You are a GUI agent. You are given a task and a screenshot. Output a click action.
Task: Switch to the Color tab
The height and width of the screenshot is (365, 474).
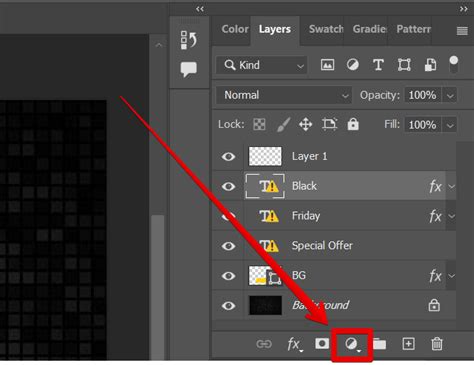pyautogui.click(x=235, y=29)
